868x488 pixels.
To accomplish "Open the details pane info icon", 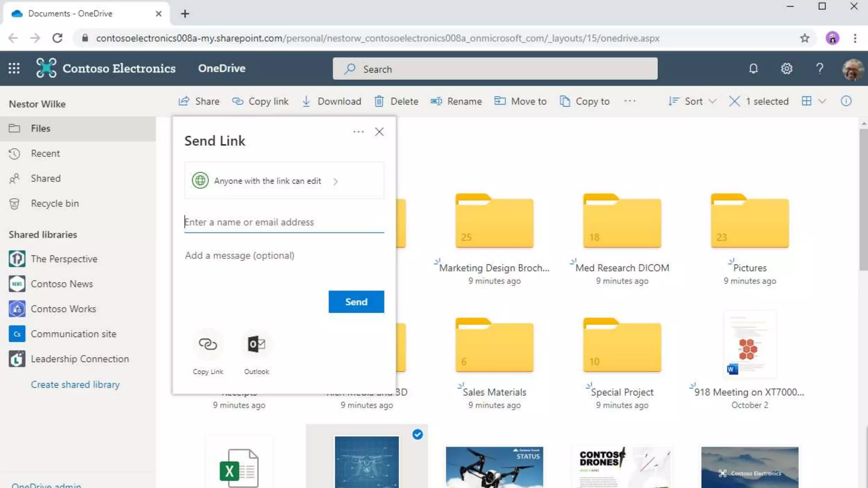I will [846, 101].
